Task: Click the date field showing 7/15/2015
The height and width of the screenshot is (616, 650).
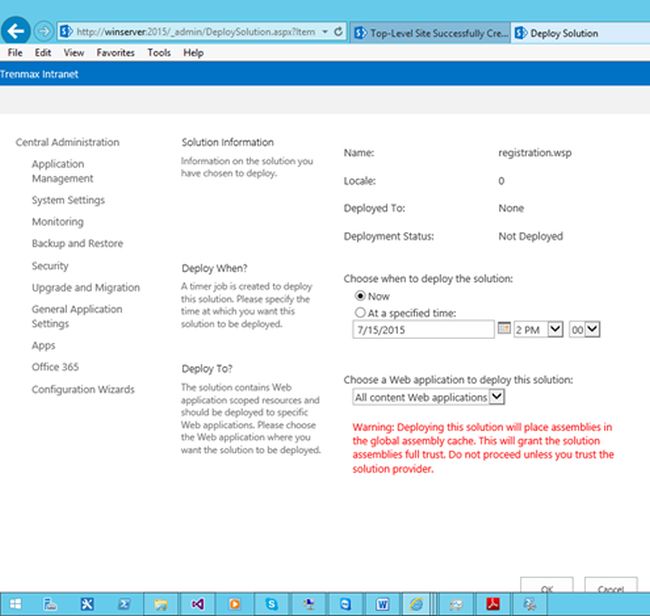Action: pyautogui.click(x=423, y=330)
